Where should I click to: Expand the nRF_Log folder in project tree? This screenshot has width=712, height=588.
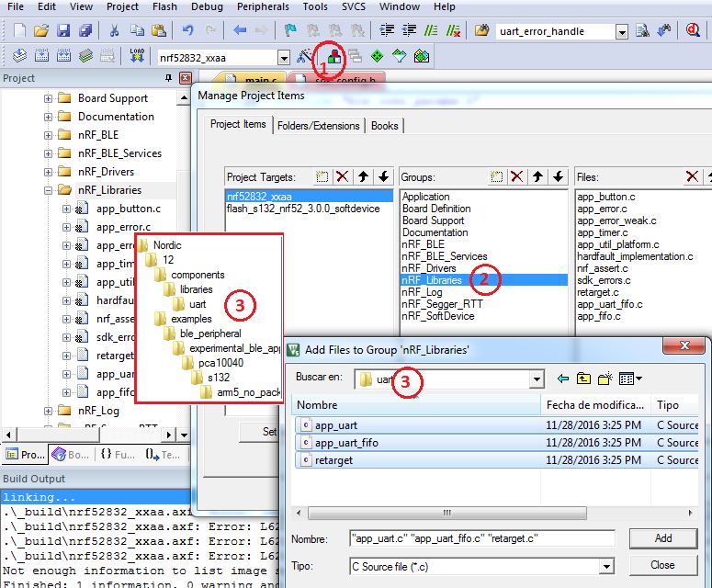tap(48, 411)
